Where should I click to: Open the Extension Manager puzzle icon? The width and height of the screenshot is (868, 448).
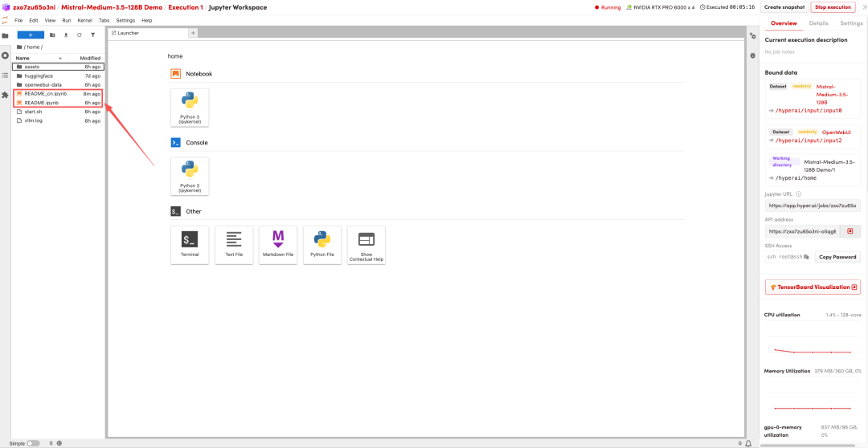pyautogui.click(x=5, y=95)
